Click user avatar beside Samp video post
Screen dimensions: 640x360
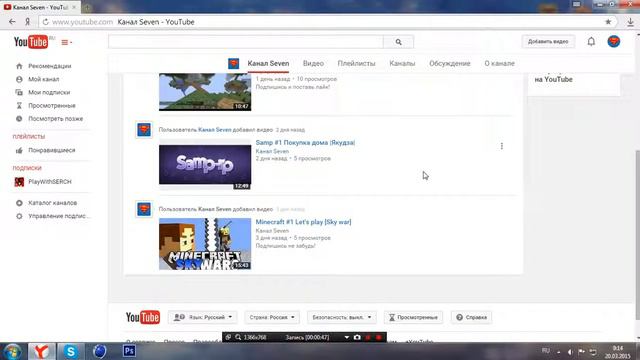point(144,130)
